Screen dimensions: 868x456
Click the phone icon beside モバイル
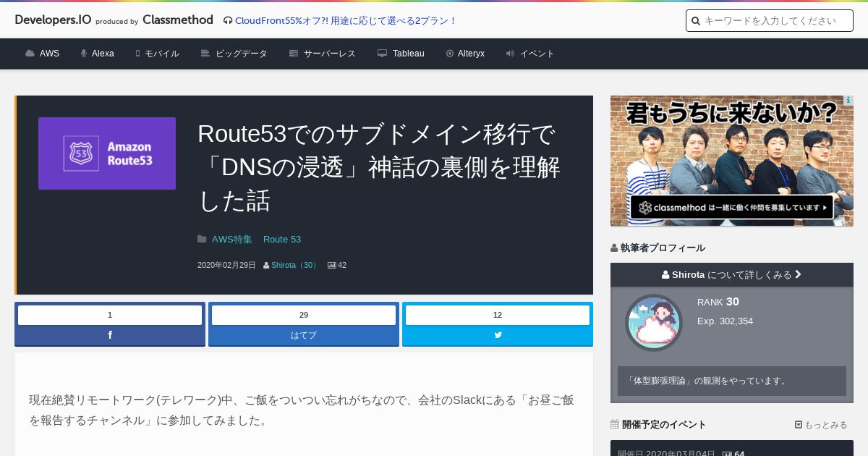[x=137, y=54]
